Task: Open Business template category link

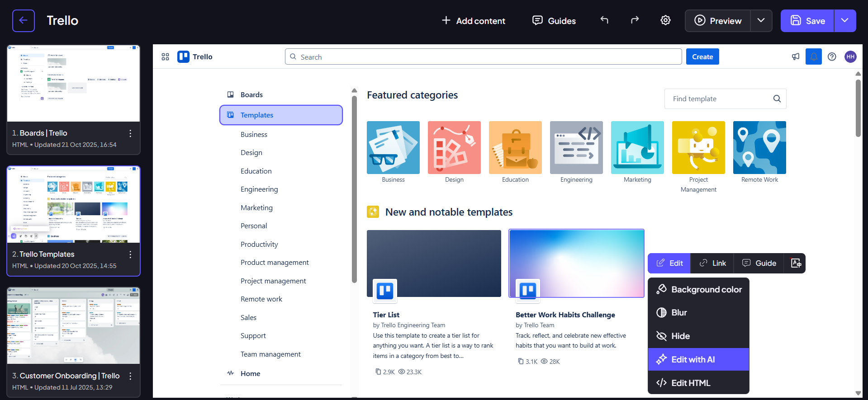Action: click(x=254, y=135)
